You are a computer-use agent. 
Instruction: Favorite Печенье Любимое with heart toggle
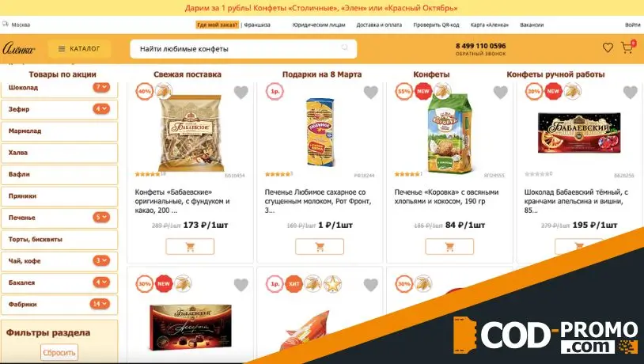pyautogui.click(x=371, y=93)
